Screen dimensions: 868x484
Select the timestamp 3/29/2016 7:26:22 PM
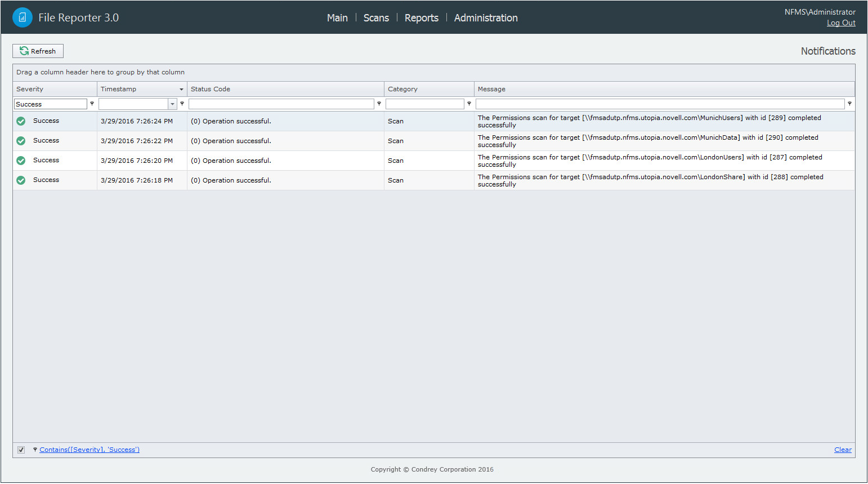pyautogui.click(x=137, y=141)
